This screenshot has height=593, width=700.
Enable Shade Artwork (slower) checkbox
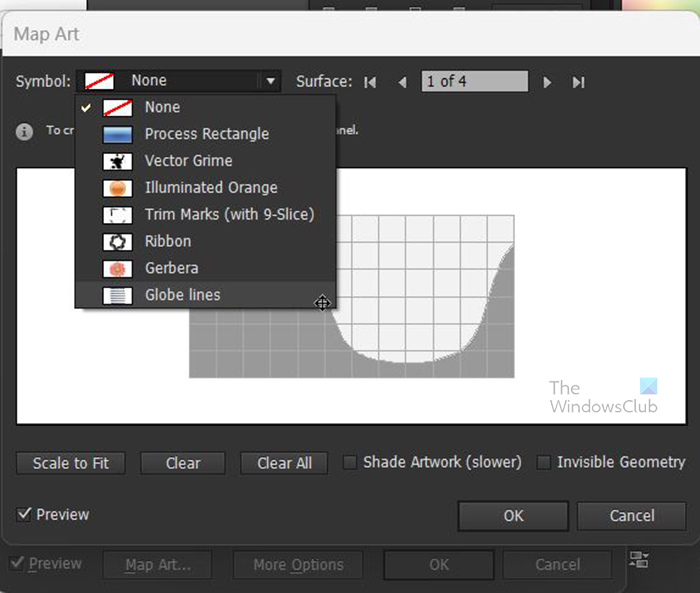tap(350, 462)
